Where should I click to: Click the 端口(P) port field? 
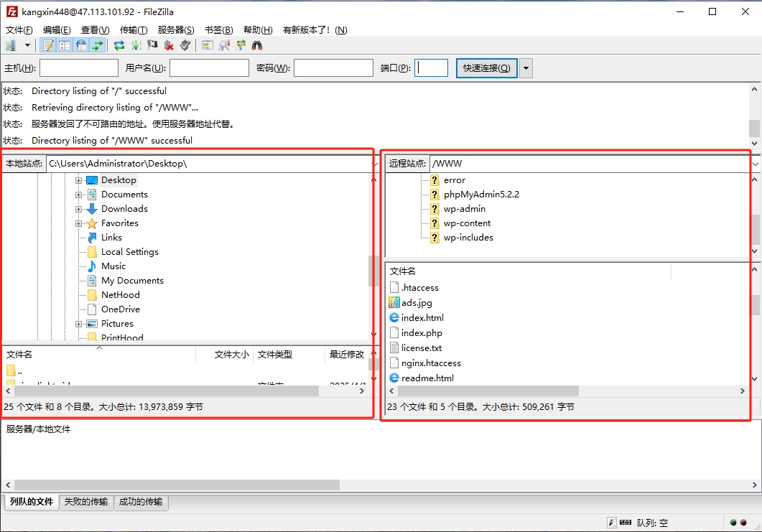tap(431, 68)
